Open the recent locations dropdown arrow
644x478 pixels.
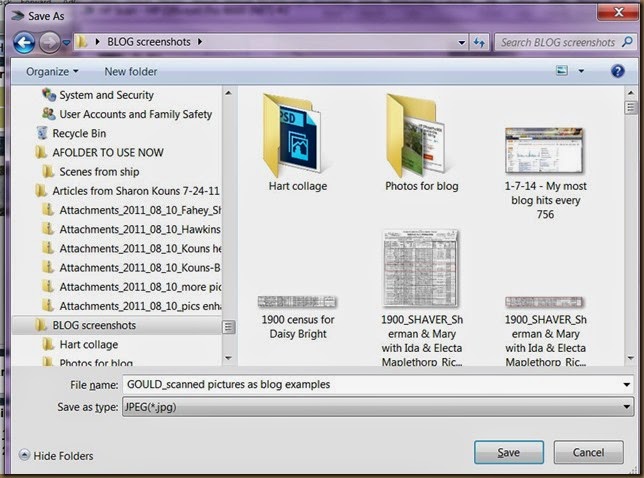(x=66, y=43)
